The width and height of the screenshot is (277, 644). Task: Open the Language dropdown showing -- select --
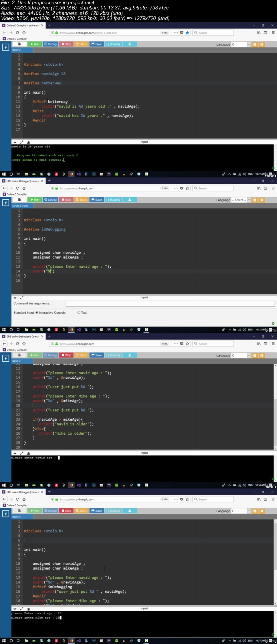241,200
